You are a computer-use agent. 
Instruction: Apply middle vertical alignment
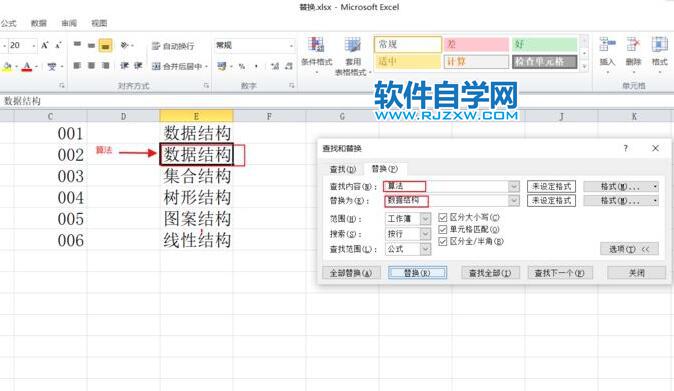[x=91, y=45]
